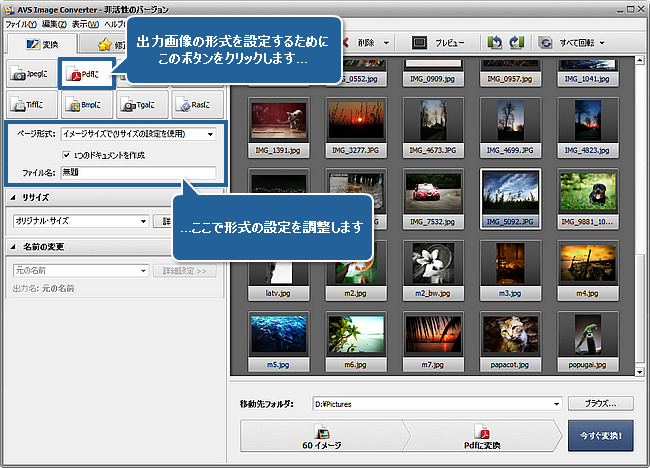This screenshot has width=650, height=468.
Task: Select the Tga output format button
Action: 141,103
